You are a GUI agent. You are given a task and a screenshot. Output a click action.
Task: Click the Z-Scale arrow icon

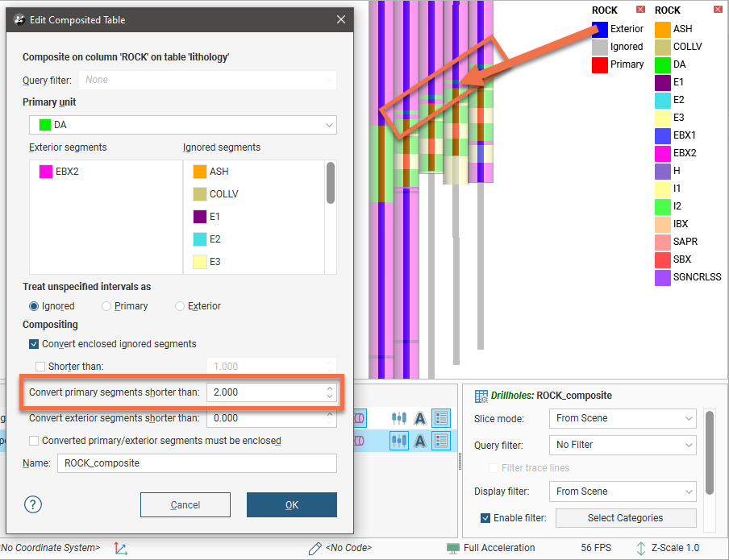(641, 548)
